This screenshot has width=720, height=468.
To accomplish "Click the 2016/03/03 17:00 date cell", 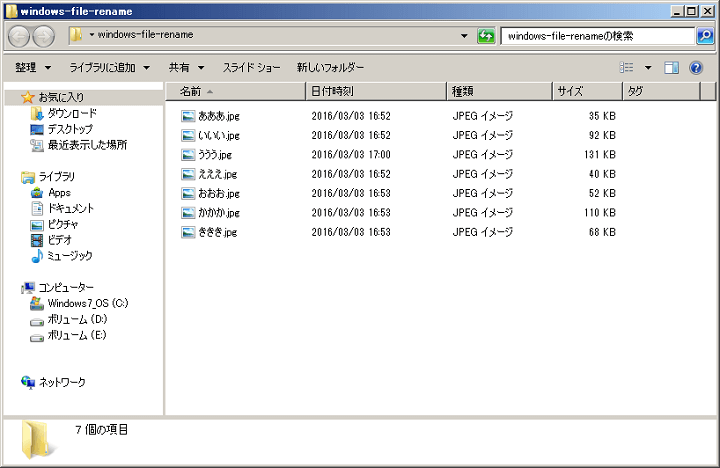I will [x=351, y=155].
